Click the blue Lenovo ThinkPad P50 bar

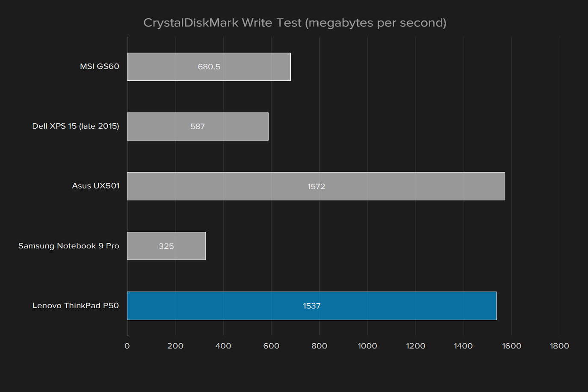312,306
